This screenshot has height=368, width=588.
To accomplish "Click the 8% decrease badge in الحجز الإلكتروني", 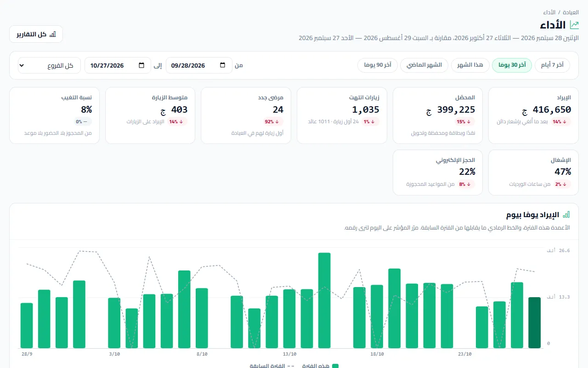I will point(466,184).
